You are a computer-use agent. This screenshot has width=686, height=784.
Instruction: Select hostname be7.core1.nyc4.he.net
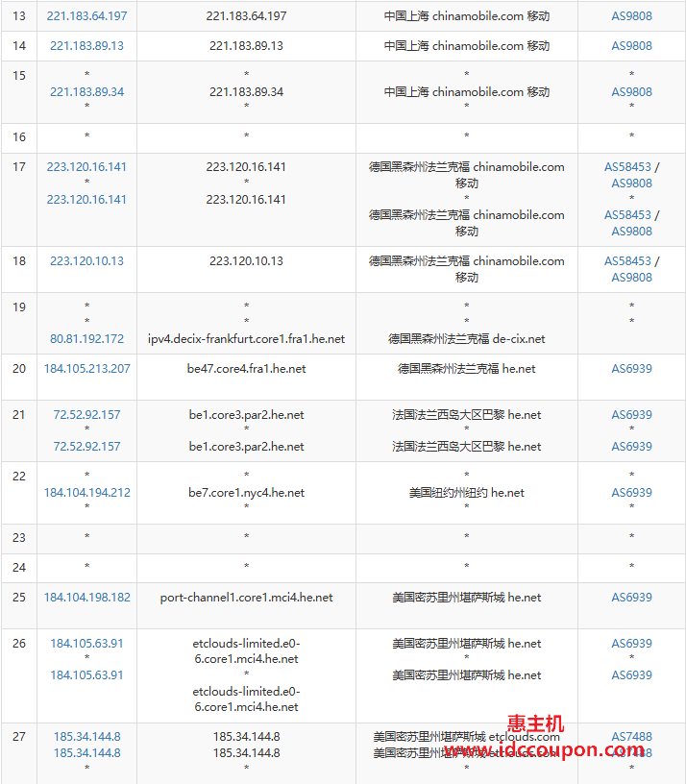click(247, 493)
